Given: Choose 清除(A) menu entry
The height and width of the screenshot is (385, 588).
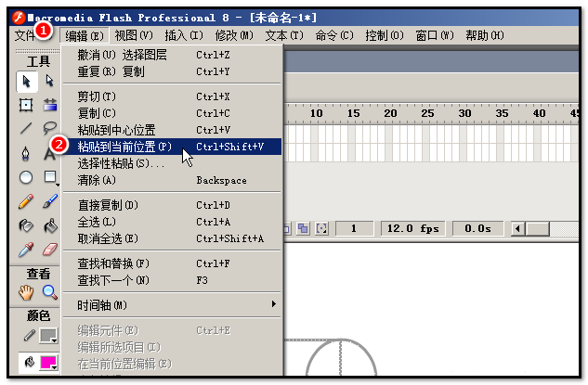Looking at the screenshot, I should [172, 180].
